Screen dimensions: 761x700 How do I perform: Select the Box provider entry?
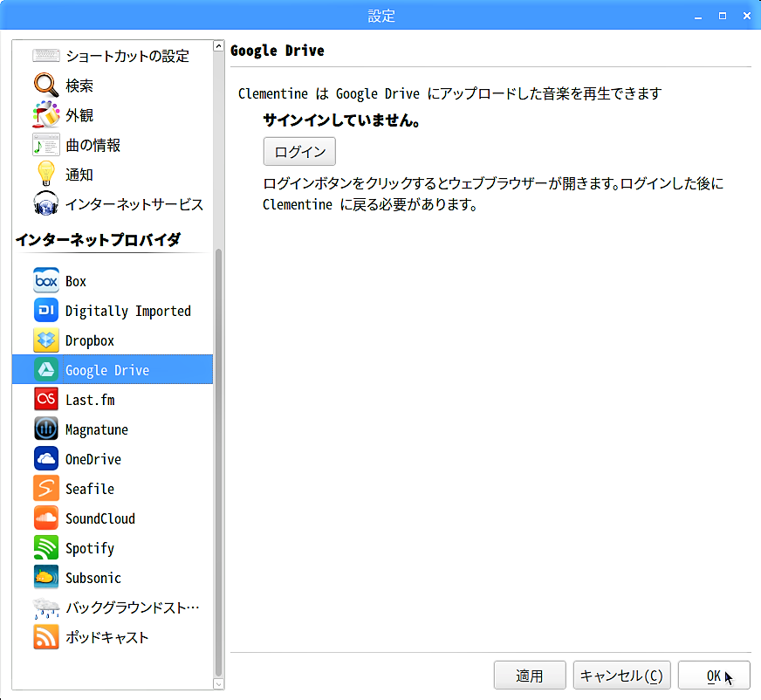pyautogui.click(x=113, y=280)
